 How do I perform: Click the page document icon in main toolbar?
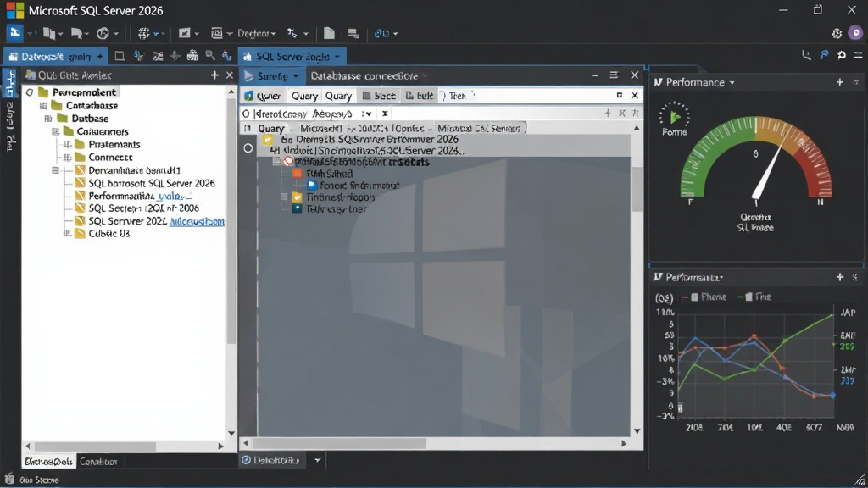click(x=330, y=33)
